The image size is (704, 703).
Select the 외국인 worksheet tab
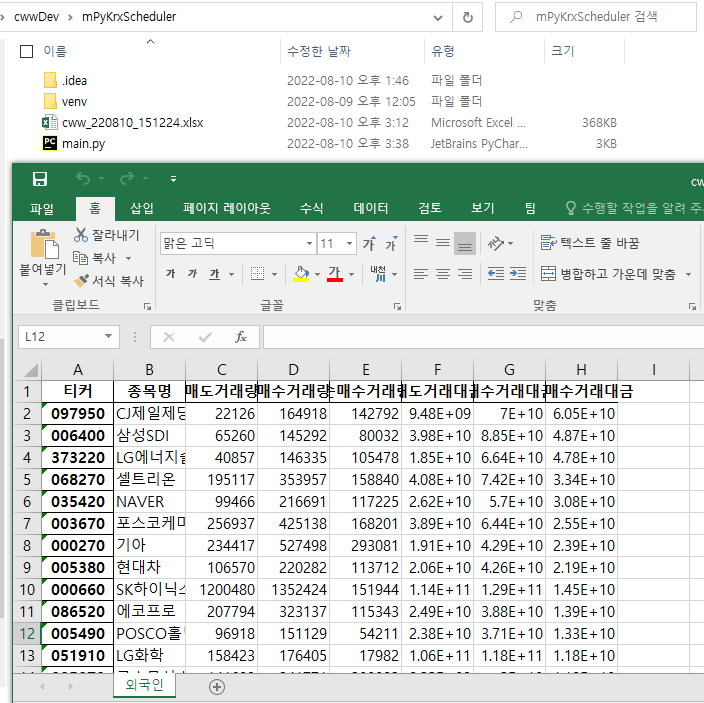pos(144,685)
